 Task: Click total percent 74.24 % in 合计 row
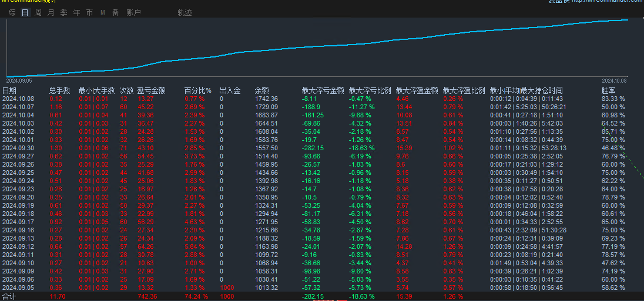tap(196, 296)
